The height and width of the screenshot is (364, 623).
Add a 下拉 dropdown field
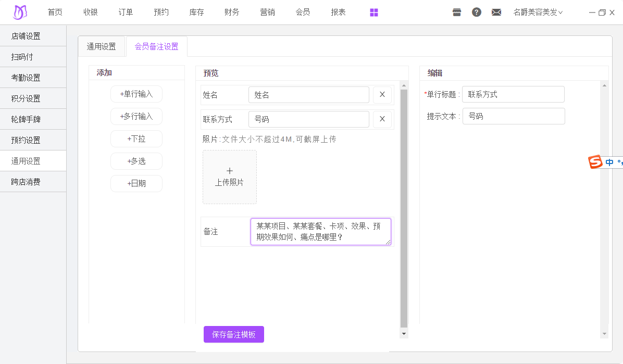pos(136,139)
